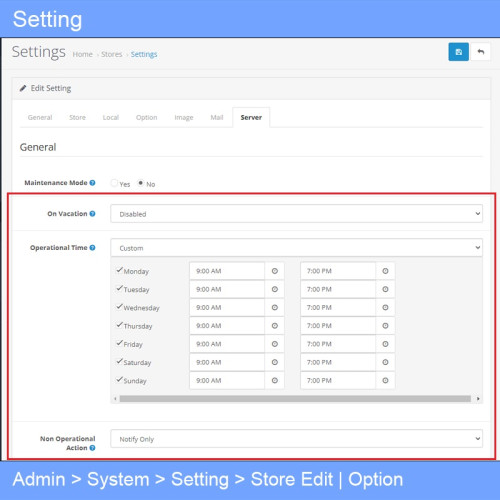Click Monday 9:00 AM opening time field
Image resolution: width=500 pixels, height=500 pixels.
coord(227,271)
